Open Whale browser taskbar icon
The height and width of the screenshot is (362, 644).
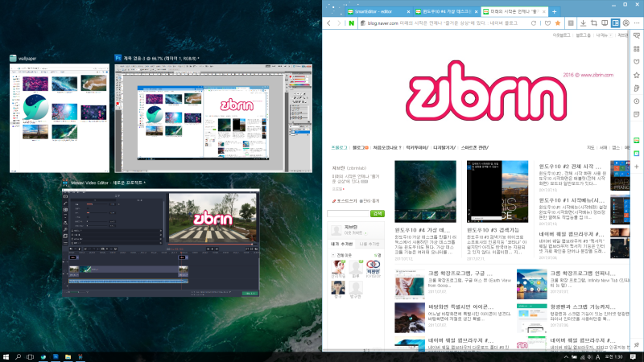pos(43,357)
